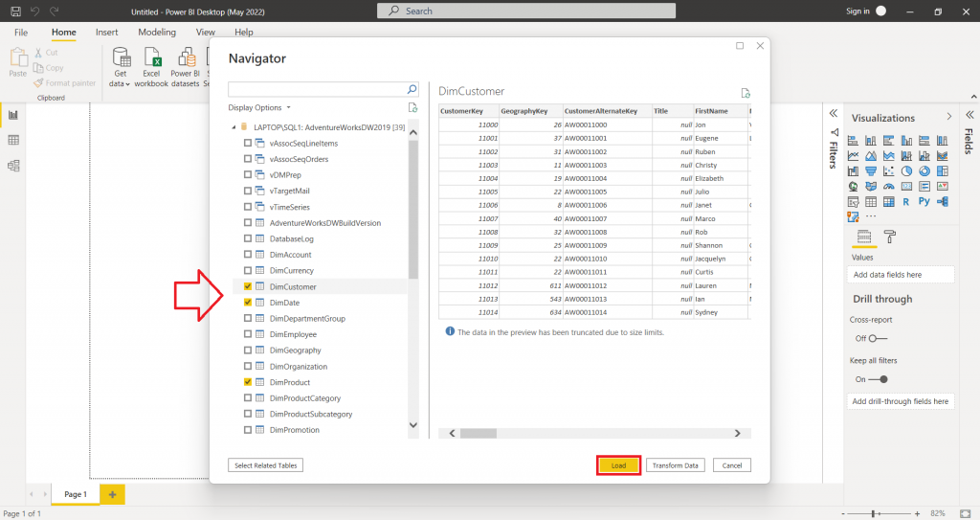Select the Page 1 tab
The width and height of the screenshot is (980, 520).
(x=76, y=494)
